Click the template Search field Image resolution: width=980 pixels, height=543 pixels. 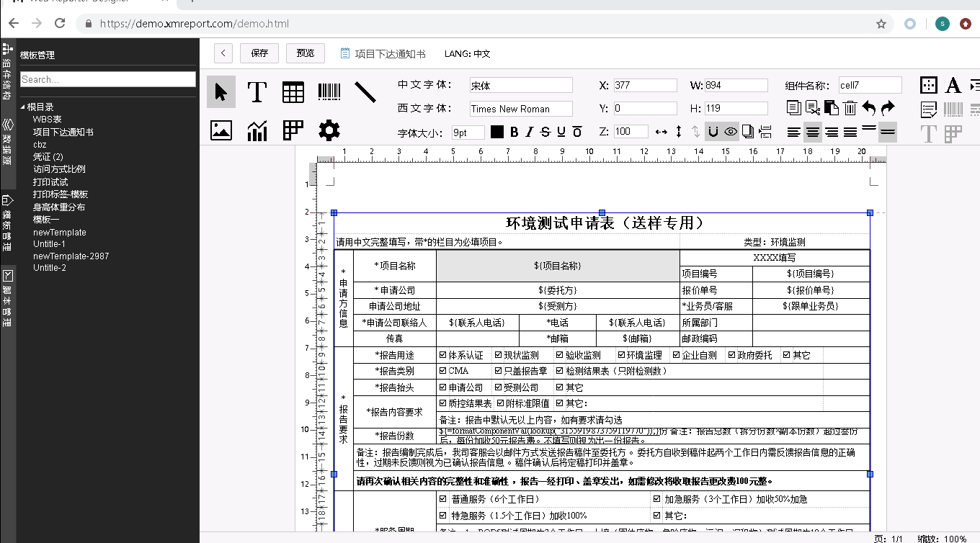coord(108,79)
